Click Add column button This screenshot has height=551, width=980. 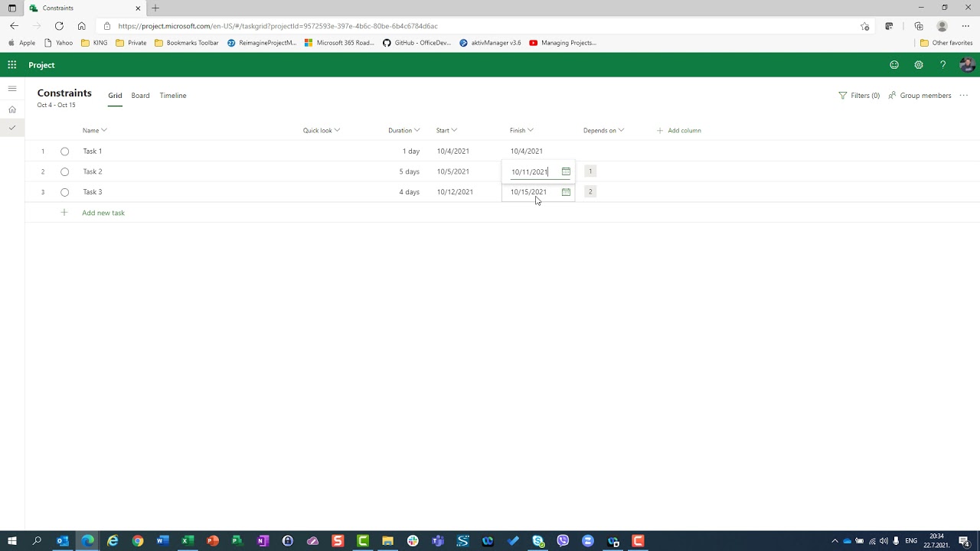pyautogui.click(x=678, y=130)
